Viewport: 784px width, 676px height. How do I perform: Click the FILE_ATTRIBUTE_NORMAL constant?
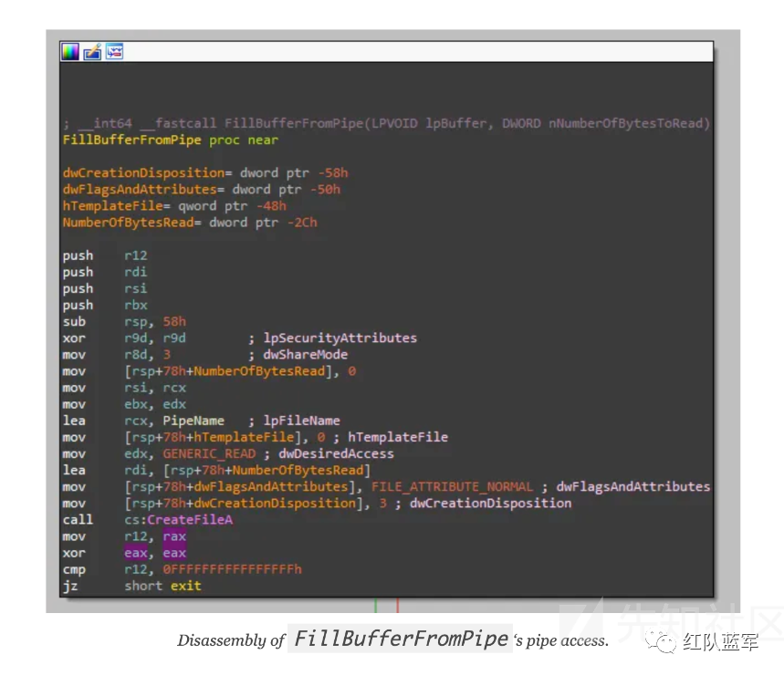pyautogui.click(x=452, y=486)
